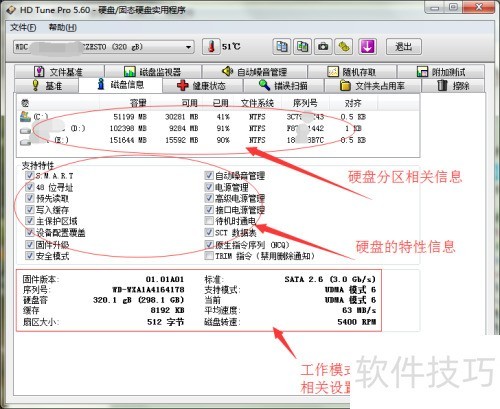The width and height of the screenshot is (500, 409).
Task: Switch to the 健康状态 tab
Action: pos(203,86)
